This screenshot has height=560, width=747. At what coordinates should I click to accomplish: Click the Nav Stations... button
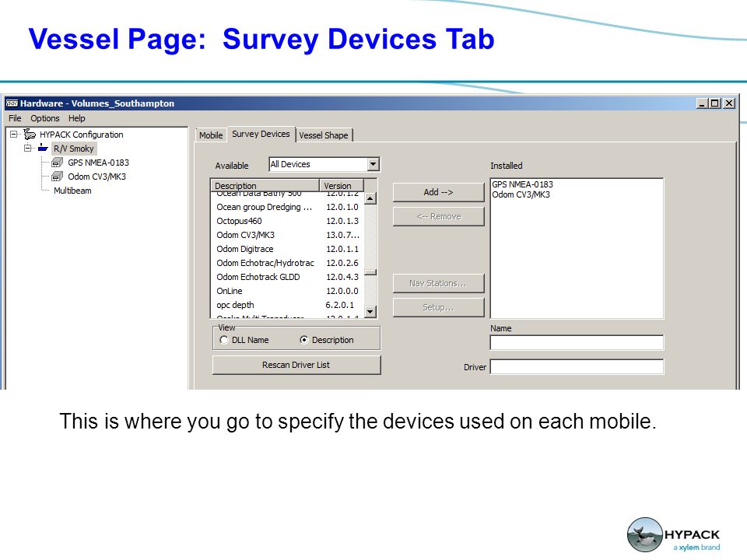click(x=438, y=283)
